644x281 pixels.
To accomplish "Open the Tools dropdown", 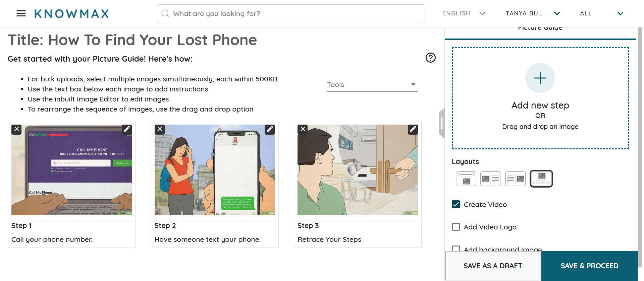I will (x=372, y=85).
